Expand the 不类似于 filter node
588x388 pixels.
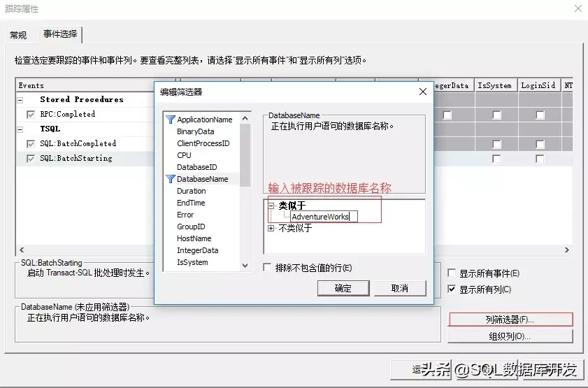[x=271, y=228]
